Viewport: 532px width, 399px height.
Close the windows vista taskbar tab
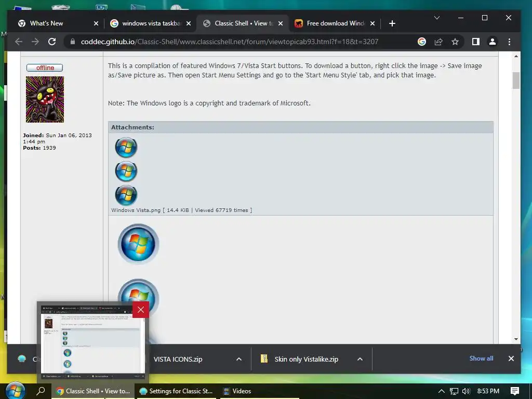coord(189,23)
